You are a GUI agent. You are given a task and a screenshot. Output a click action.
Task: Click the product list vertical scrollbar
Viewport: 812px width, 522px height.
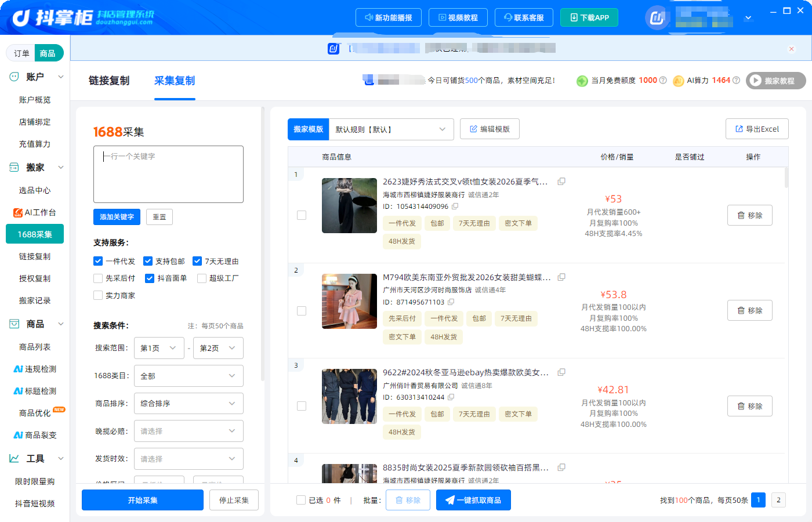786,178
